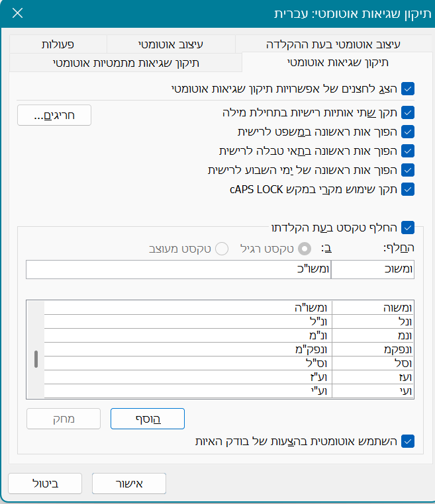This screenshot has height=504, width=435.
Task: Uncheck the cAPS LOCK correction option
Action: pyautogui.click(x=408, y=189)
